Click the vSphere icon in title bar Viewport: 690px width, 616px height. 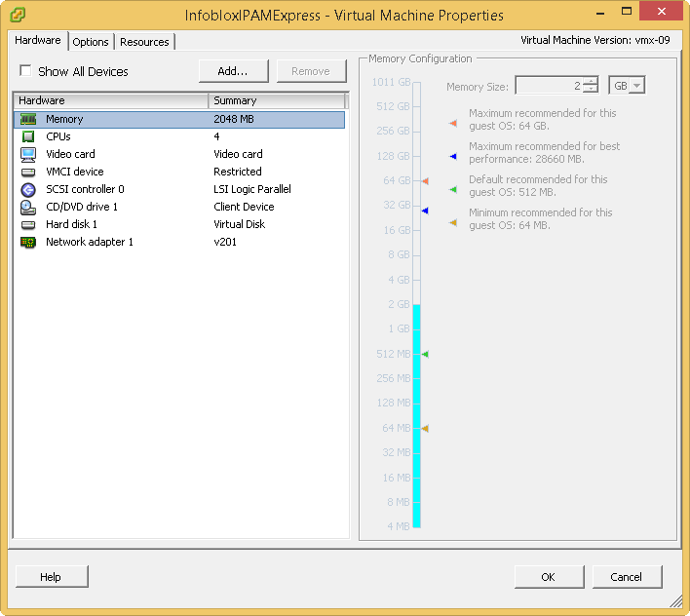point(18,15)
